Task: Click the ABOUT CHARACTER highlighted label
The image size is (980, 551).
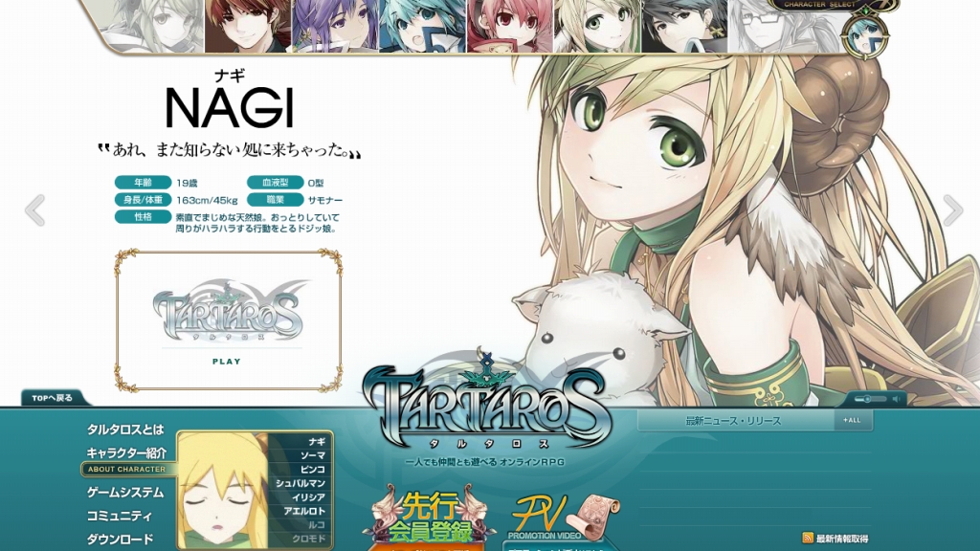Action: click(127, 469)
